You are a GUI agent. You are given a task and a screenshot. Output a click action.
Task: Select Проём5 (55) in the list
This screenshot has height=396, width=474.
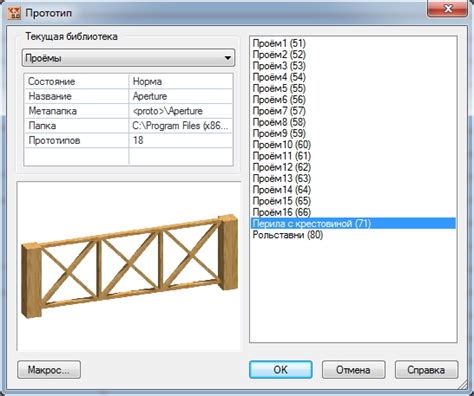tap(279, 88)
